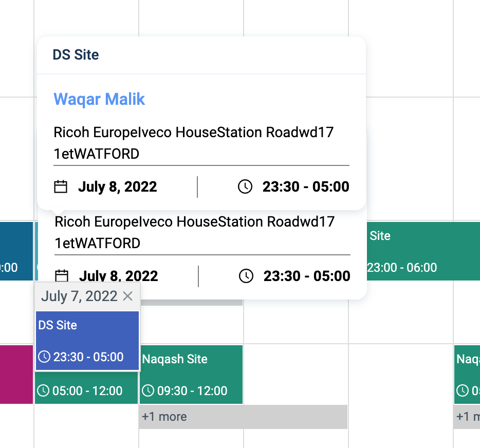Click the July 8, 2022 date label

tap(117, 186)
